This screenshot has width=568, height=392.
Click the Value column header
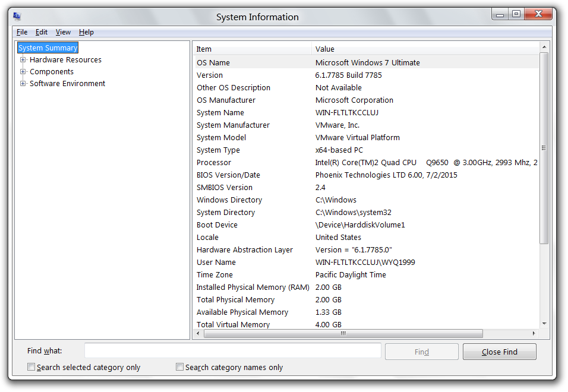click(424, 49)
